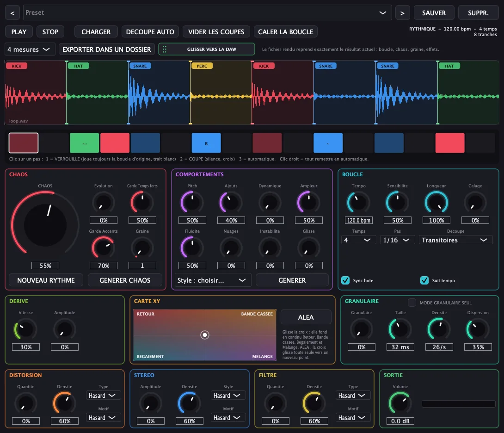Click the Dynamique knob
This screenshot has width=504, height=433.
click(270, 203)
